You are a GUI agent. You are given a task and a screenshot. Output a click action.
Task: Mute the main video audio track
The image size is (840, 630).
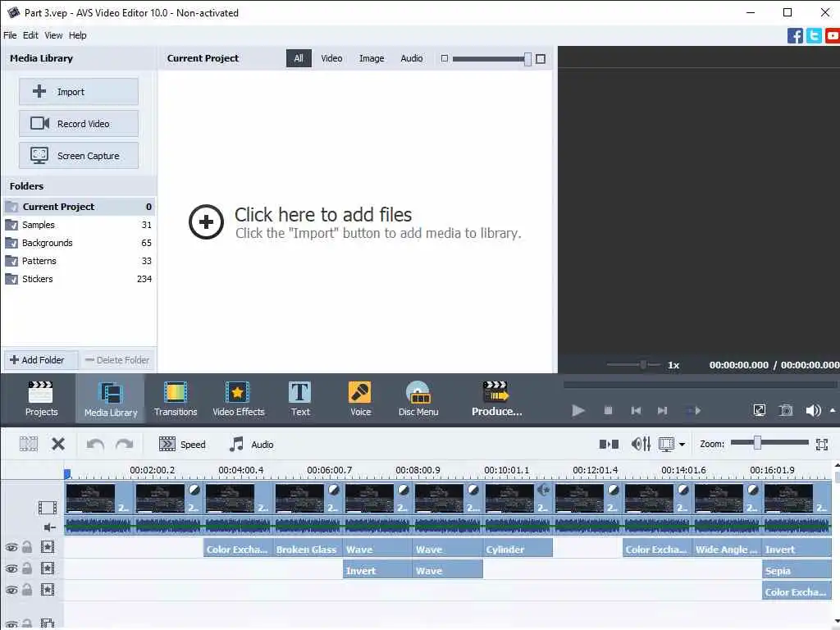49,527
